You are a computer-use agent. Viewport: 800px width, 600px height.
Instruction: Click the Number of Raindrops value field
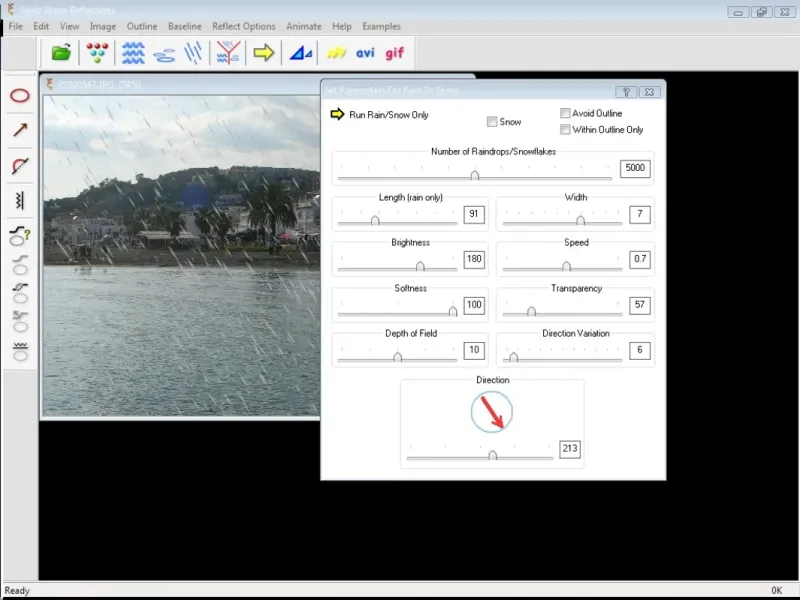[634, 169]
